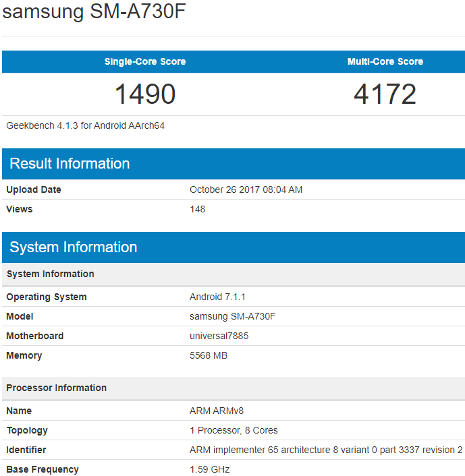Click the 'Base Frequency' label
Image resolution: width=465 pixels, height=476 pixels.
pyautogui.click(x=43, y=470)
